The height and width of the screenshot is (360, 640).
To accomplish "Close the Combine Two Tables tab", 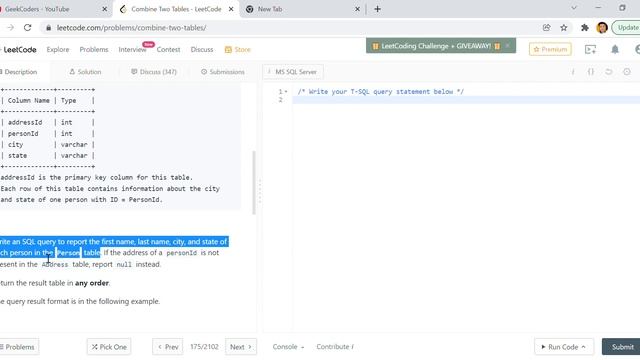I will coord(231,9).
